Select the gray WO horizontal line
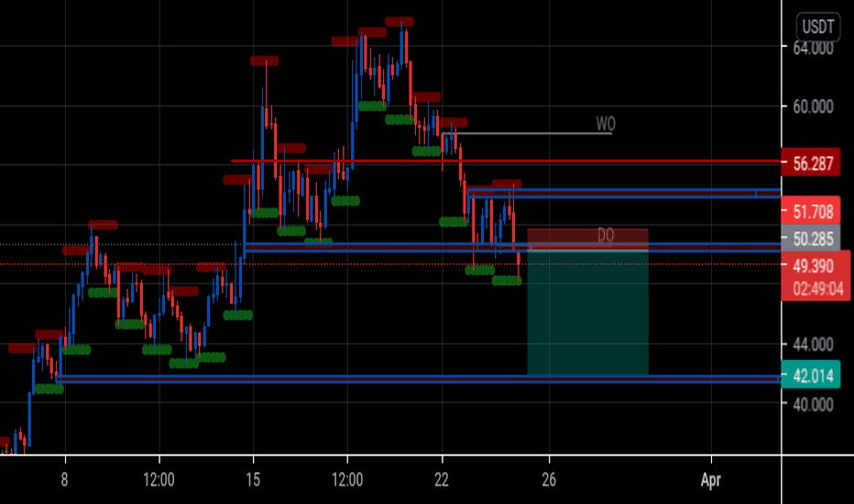854x504 pixels. point(526,133)
